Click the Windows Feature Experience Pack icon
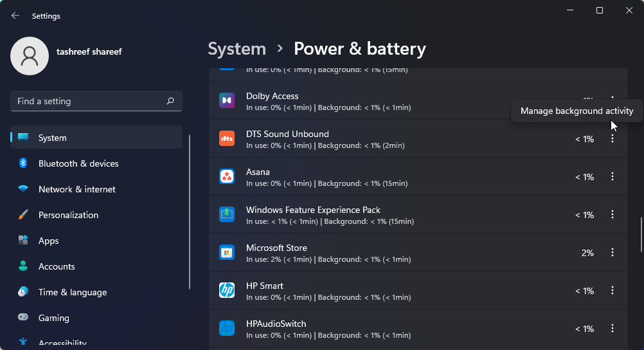This screenshot has width=644, height=350. [226, 215]
